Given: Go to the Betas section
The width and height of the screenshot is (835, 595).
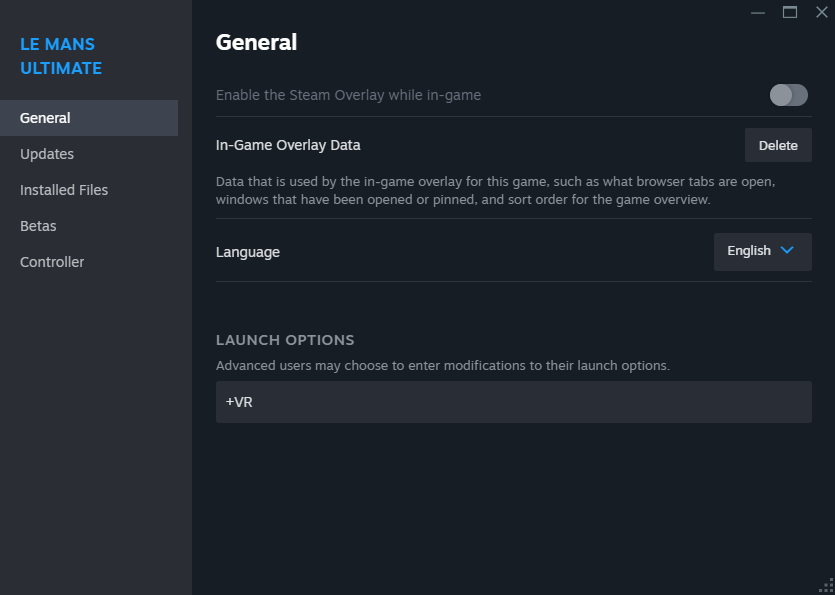Looking at the screenshot, I should [x=38, y=226].
